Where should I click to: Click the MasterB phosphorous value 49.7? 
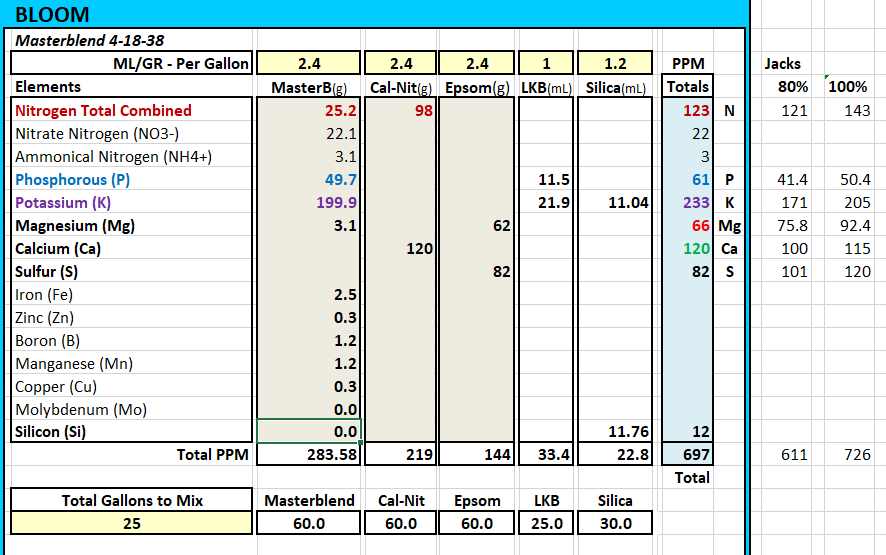coord(341,180)
